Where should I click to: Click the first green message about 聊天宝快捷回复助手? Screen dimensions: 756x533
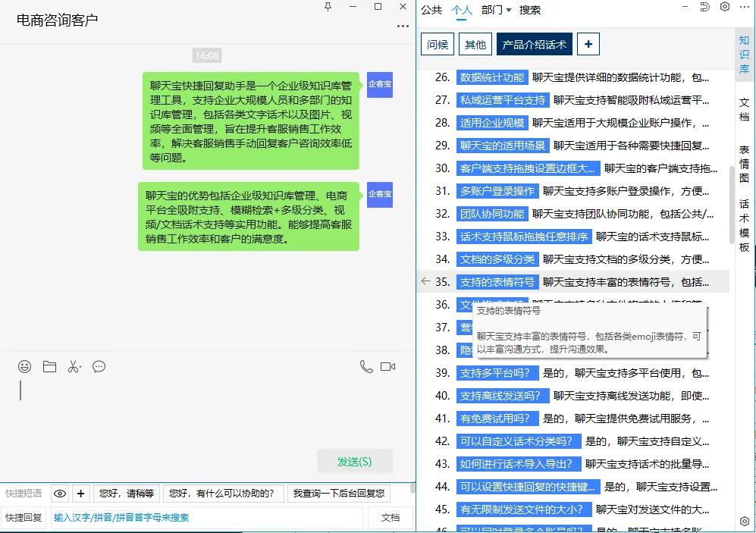(251, 121)
